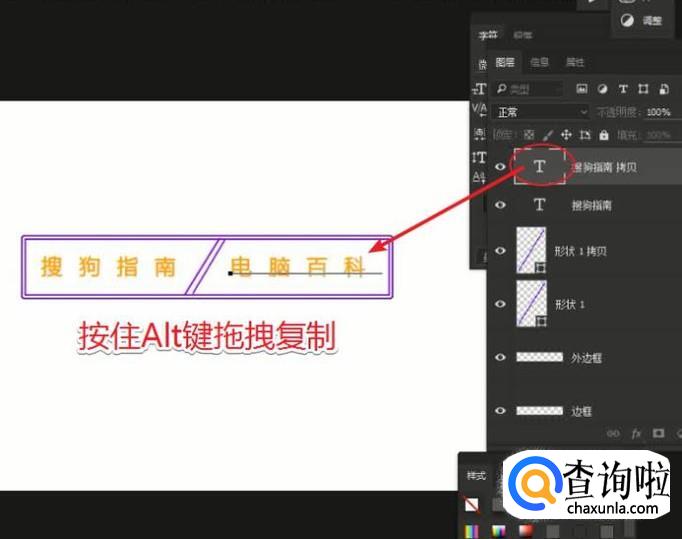Hide the 搜狗指南 text layer
The width and height of the screenshot is (682, 539).
tap(500, 205)
